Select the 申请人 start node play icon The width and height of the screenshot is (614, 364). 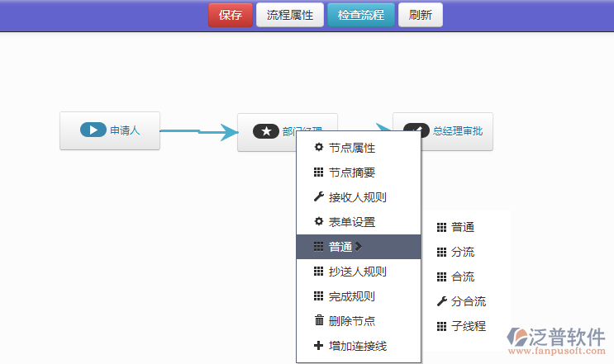(x=93, y=130)
